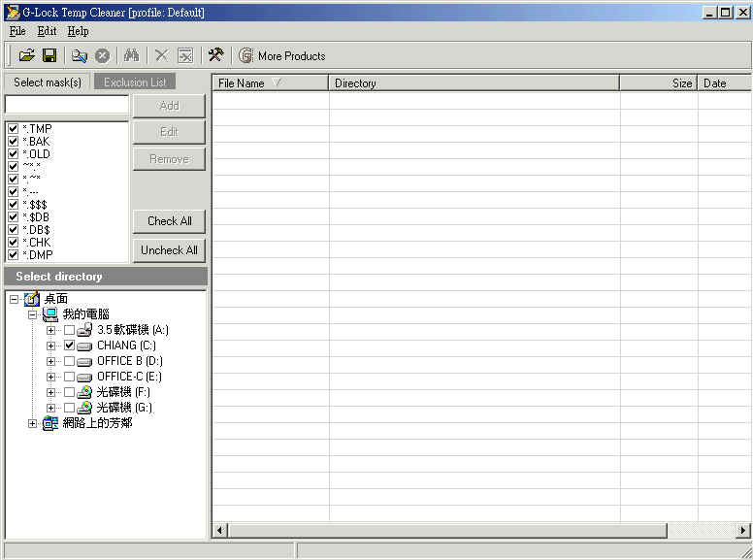This screenshot has height=560, width=753.
Task: Check the OFFICE-C (E:) drive checkbox
Action: coord(69,376)
